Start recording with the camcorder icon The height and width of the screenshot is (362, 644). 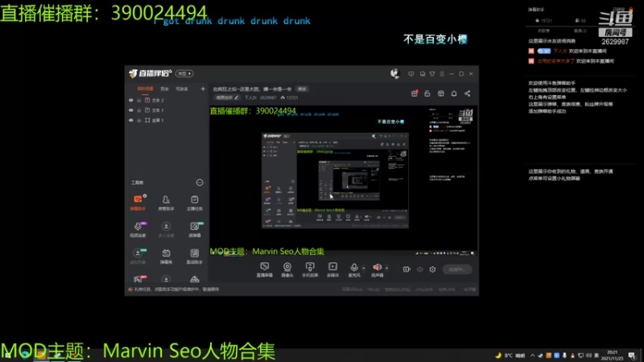tap(407, 269)
